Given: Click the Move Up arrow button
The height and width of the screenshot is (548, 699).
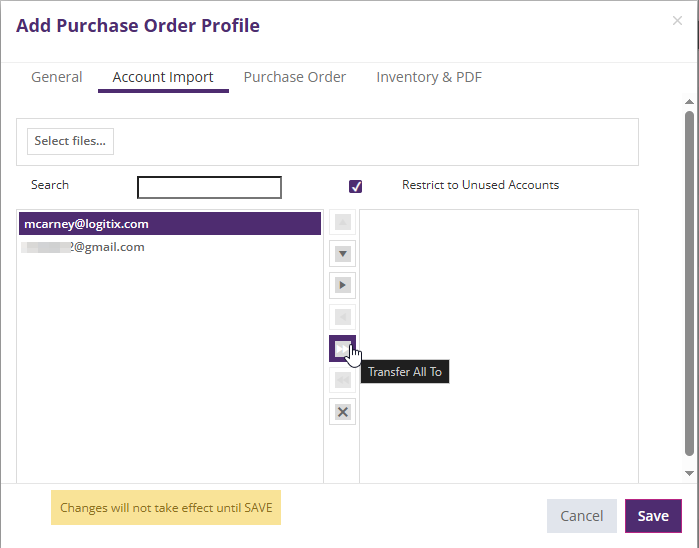Looking at the screenshot, I should coord(342,222).
